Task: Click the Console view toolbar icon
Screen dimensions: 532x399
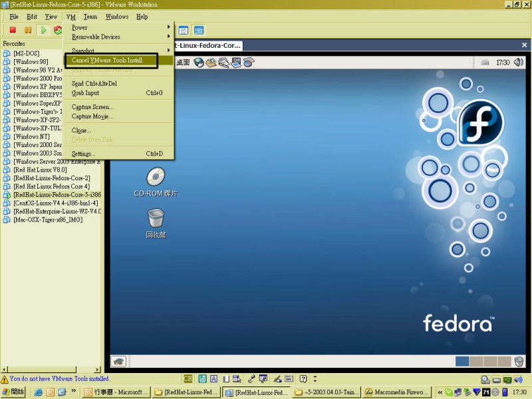Action: pyautogui.click(x=199, y=31)
